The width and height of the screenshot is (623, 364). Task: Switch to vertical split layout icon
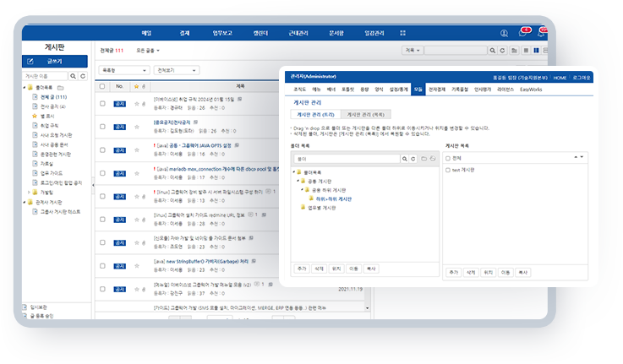coord(537,51)
